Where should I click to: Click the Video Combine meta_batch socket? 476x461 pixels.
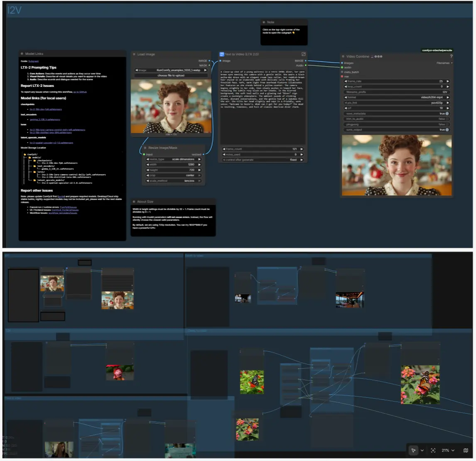pyautogui.click(x=342, y=72)
